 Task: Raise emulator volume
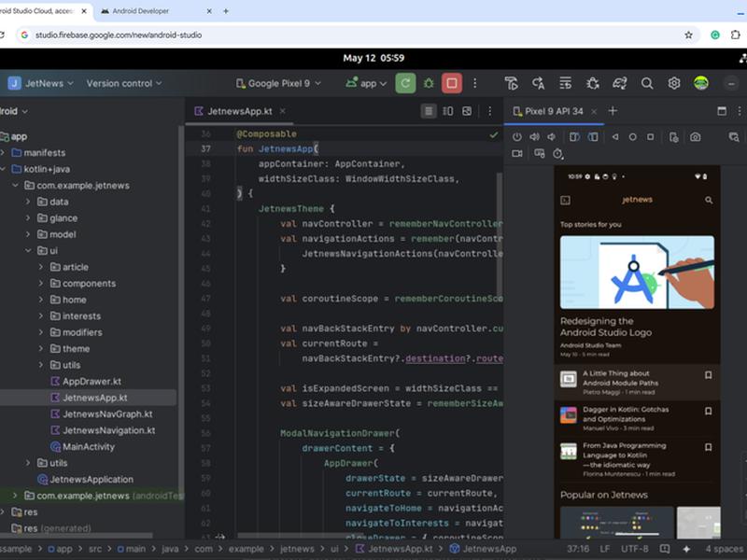pyautogui.click(x=534, y=137)
